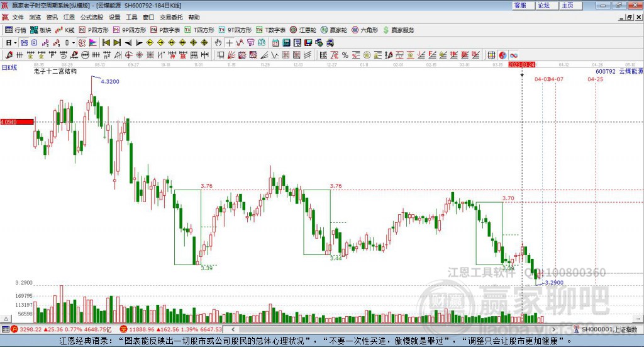Click the 客服 button in title bar
This screenshot has width=644, height=347.
click(523, 5)
